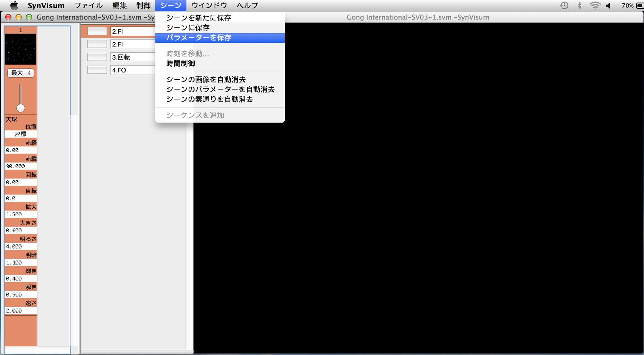644x355 pixels.
Task: Select シーンのパラメーターを自動消去
Action: tap(220, 89)
